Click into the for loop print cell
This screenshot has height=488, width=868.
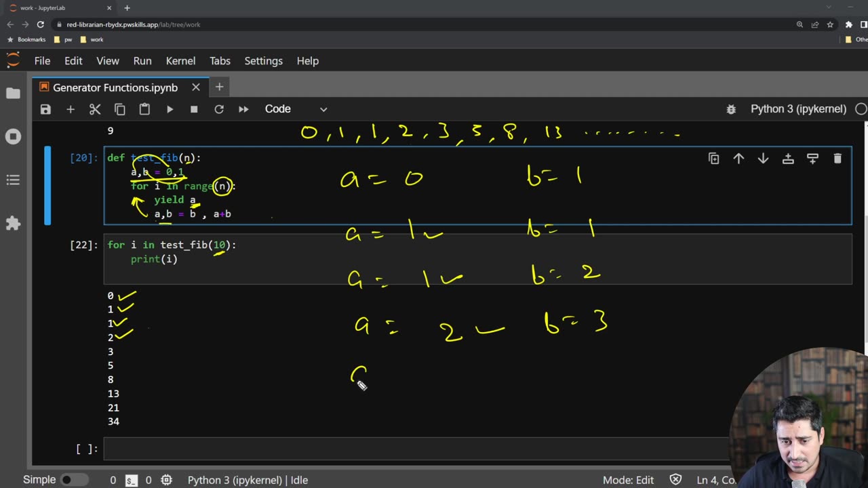[477, 258]
